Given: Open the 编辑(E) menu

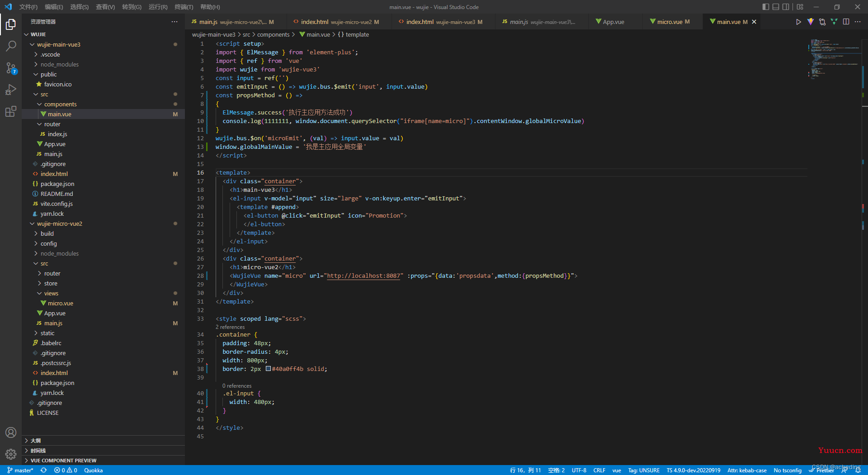Looking at the screenshot, I should click(x=54, y=7).
